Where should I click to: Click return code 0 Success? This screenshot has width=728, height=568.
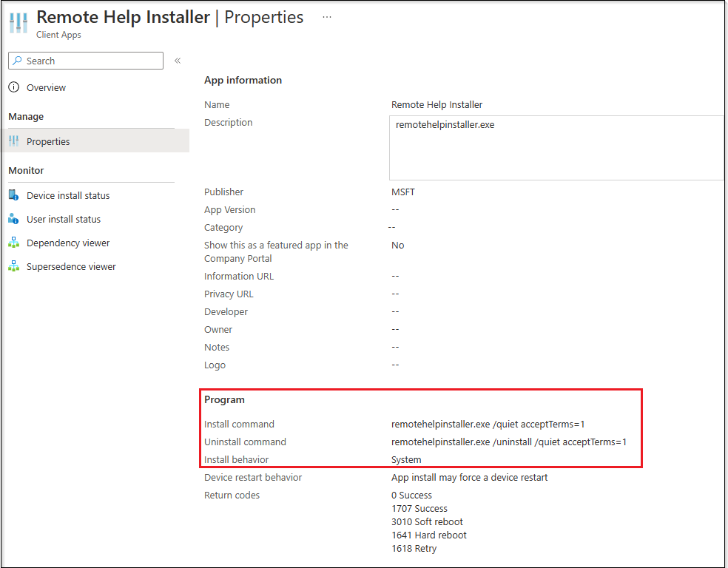411,496
